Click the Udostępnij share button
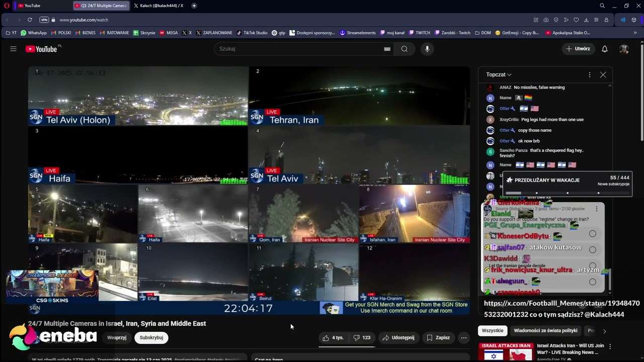 (398, 338)
